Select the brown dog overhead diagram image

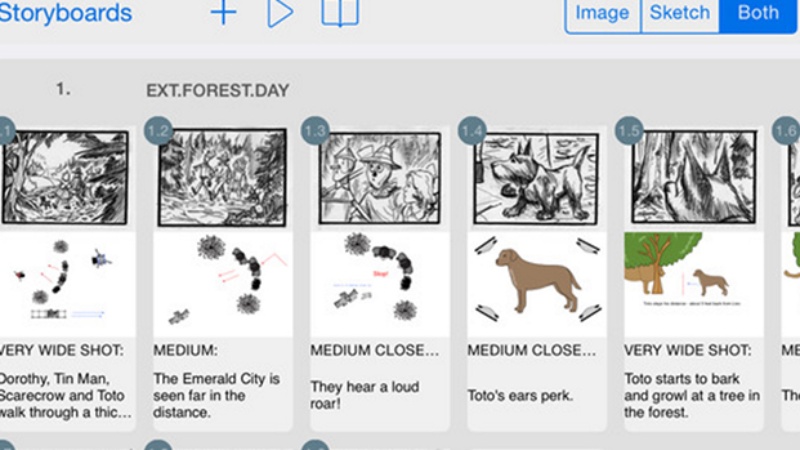(x=537, y=282)
